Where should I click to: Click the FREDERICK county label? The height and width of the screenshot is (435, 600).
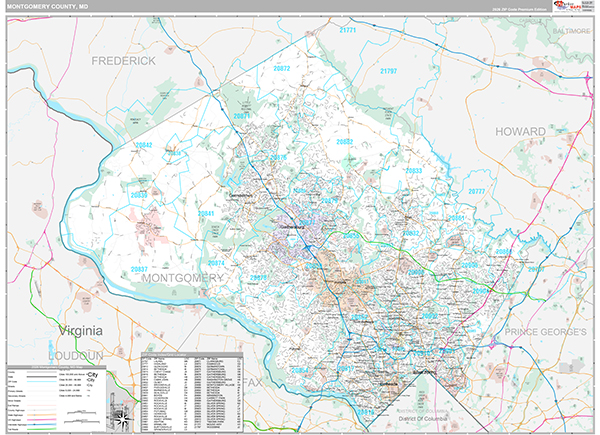[125, 61]
